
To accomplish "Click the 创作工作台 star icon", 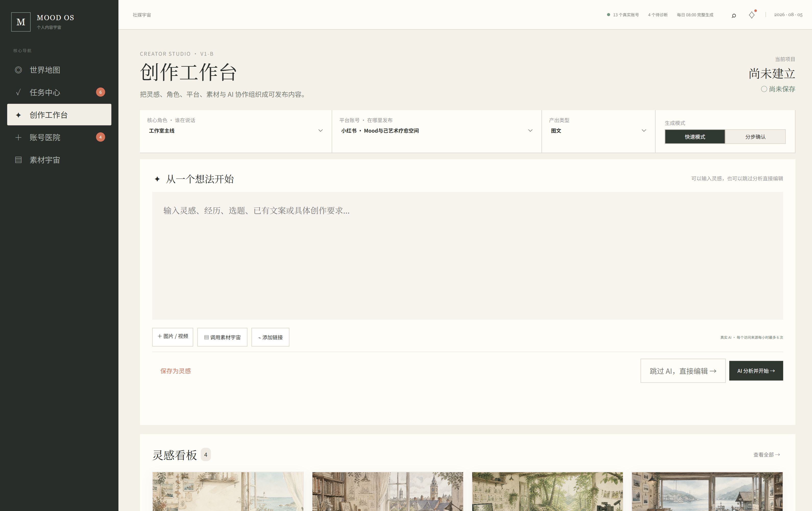I will pos(19,115).
